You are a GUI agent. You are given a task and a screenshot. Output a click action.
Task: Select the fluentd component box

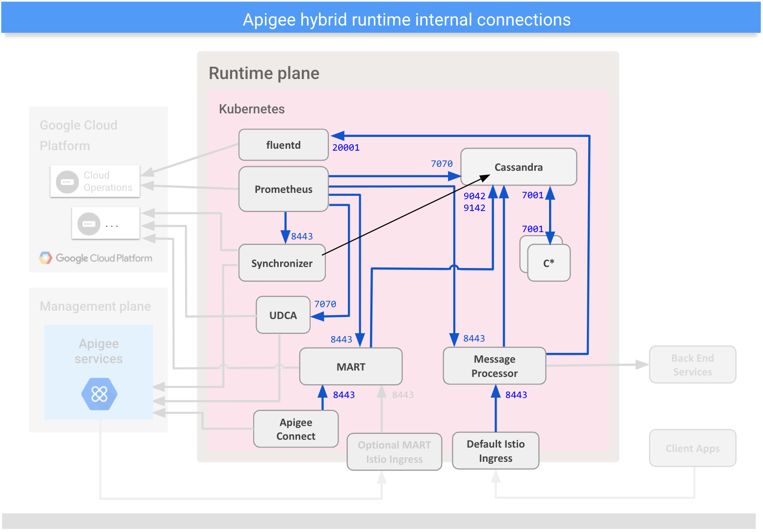(x=283, y=145)
